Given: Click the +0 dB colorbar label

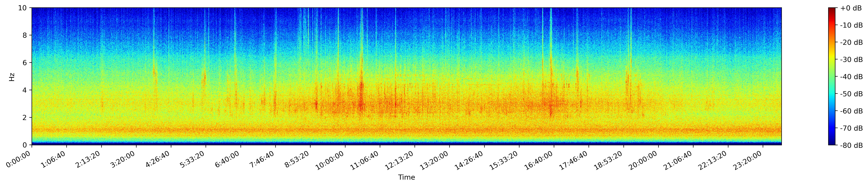Looking at the screenshot, I should click(851, 8).
